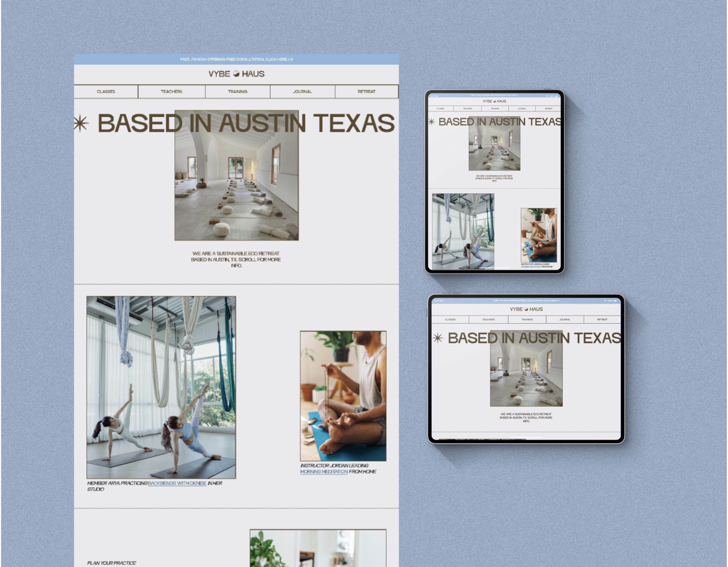Open the TEACHERS nav item on main page
The width and height of the screenshot is (728, 567).
(x=172, y=92)
